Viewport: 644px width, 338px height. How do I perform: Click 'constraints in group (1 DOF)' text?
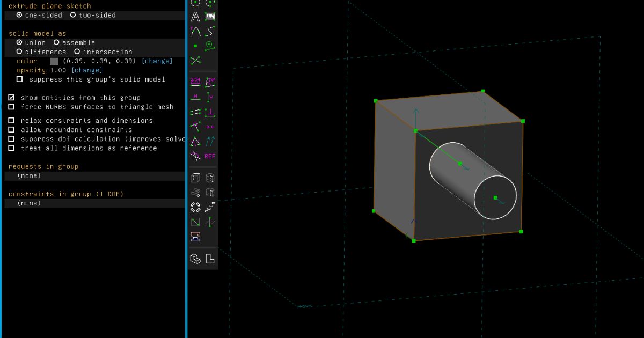click(67, 194)
